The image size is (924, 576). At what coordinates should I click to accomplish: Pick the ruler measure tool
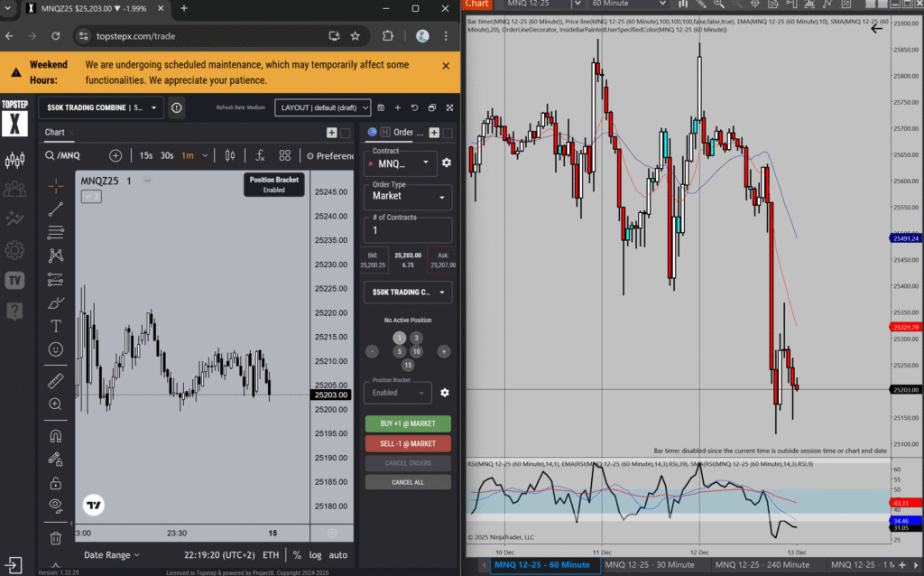tap(56, 381)
